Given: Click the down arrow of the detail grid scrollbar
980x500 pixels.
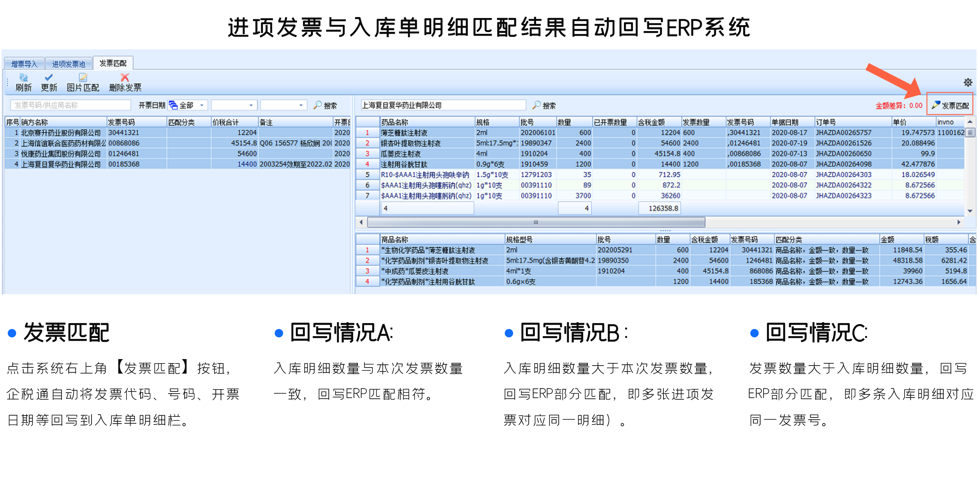Looking at the screenshot, I should point(970,211).
